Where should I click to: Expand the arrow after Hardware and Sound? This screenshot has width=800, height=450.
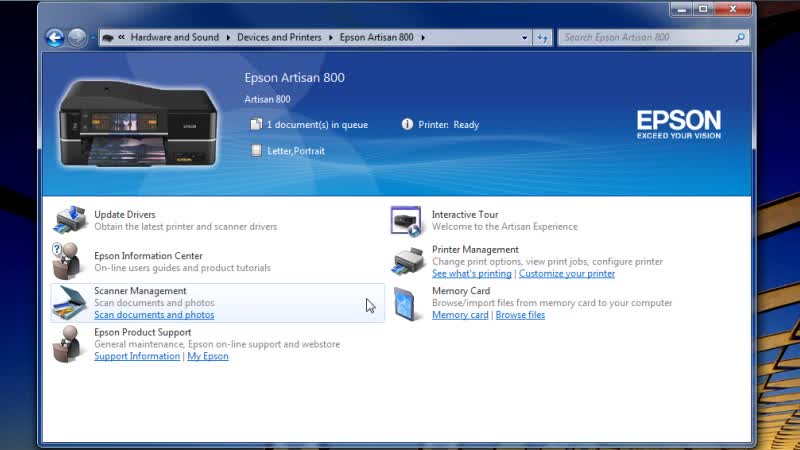[228, 37]
